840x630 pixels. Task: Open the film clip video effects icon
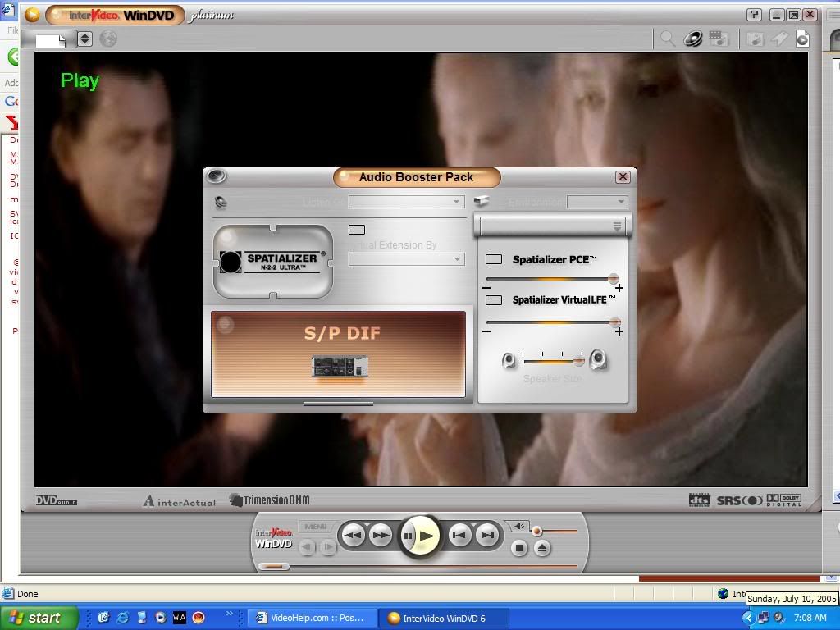719,39
